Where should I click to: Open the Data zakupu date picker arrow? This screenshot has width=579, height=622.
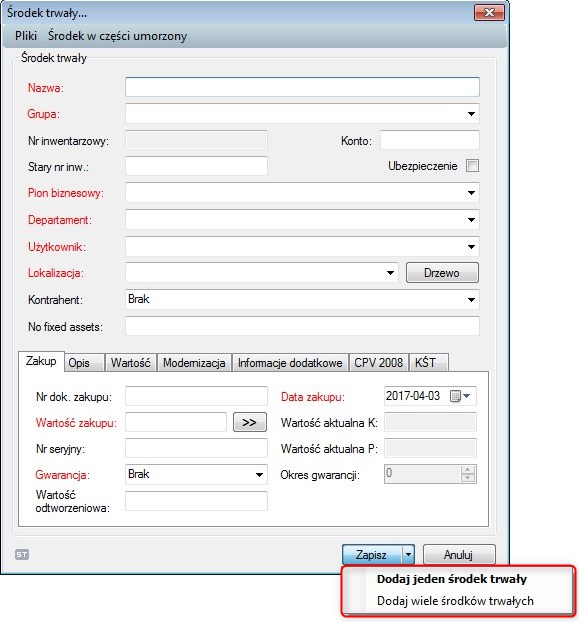(x=467, y=396)
